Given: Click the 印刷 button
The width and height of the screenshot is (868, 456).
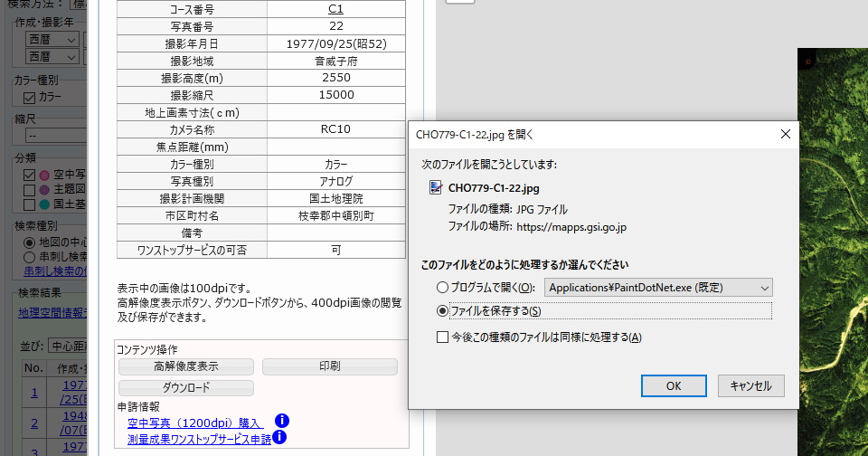Looking at the screenshot, I should tap(330, 366).
